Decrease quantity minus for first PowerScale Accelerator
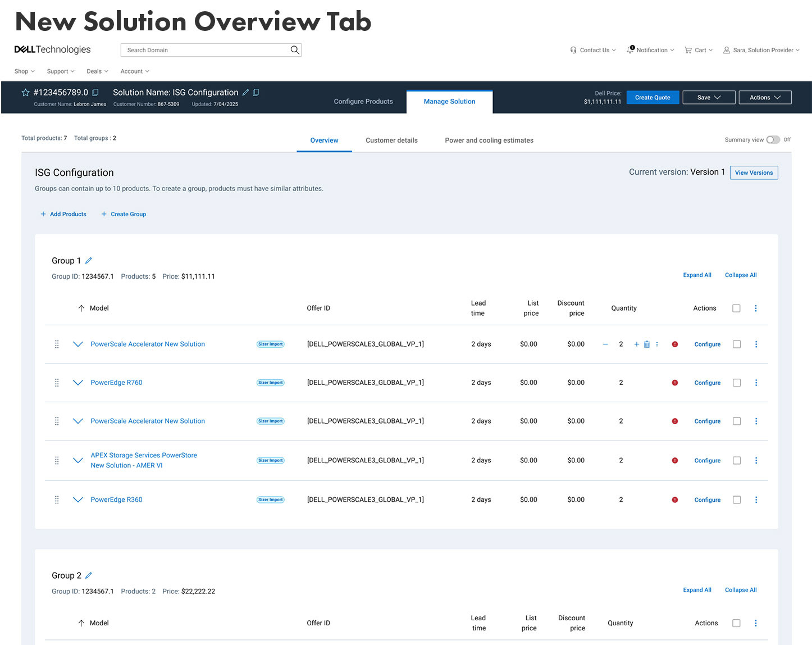Viewport: 812px width, 645px height. [605, 344]
